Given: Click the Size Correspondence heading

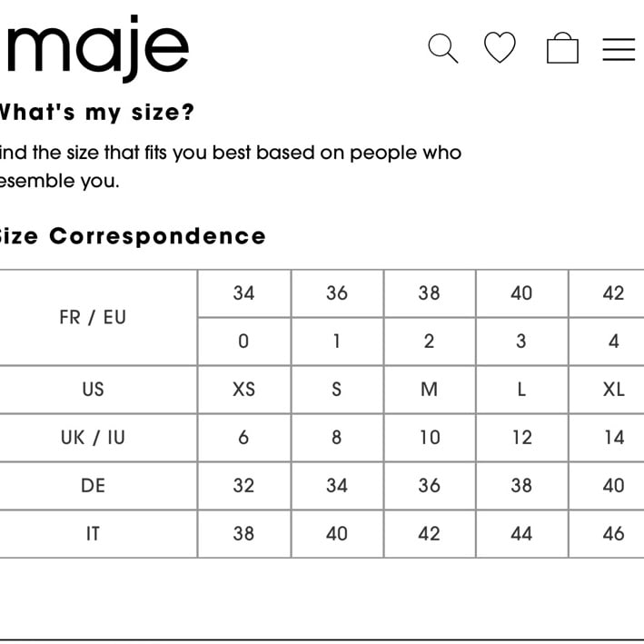Looking at the screenshot, I should (132, 236).
